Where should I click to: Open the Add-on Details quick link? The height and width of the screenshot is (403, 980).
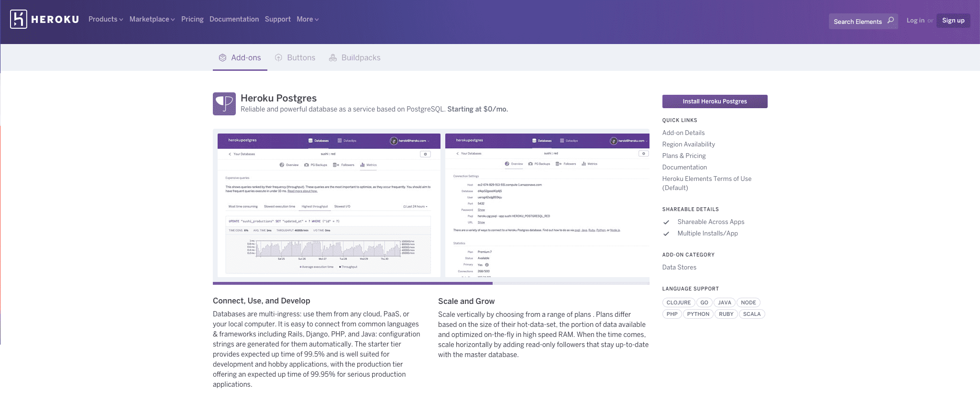(x=683, y=133)
